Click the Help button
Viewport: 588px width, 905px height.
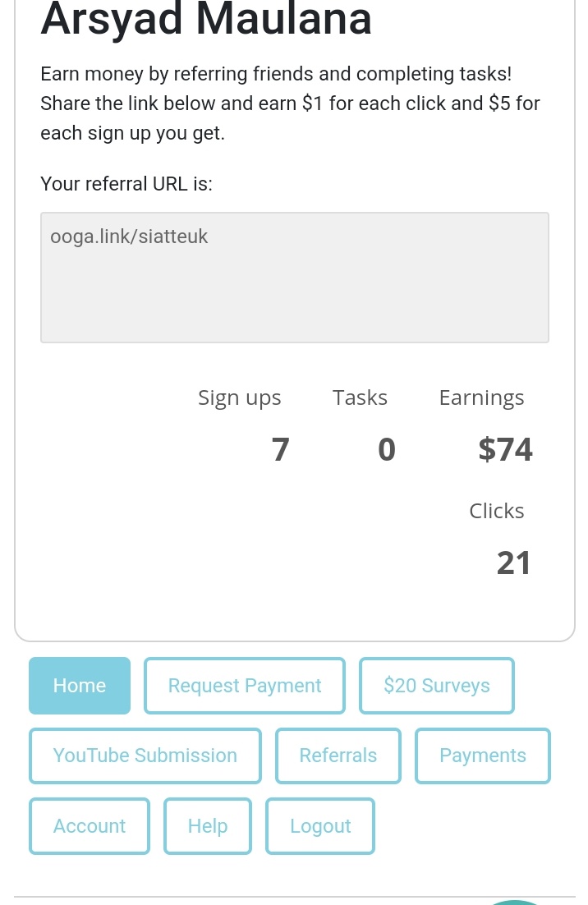pos(208,826)
